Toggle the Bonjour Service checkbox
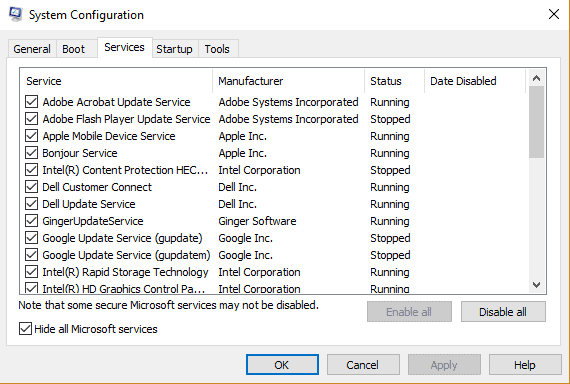This screenshot has height=384, width=570. pos(32,153)
